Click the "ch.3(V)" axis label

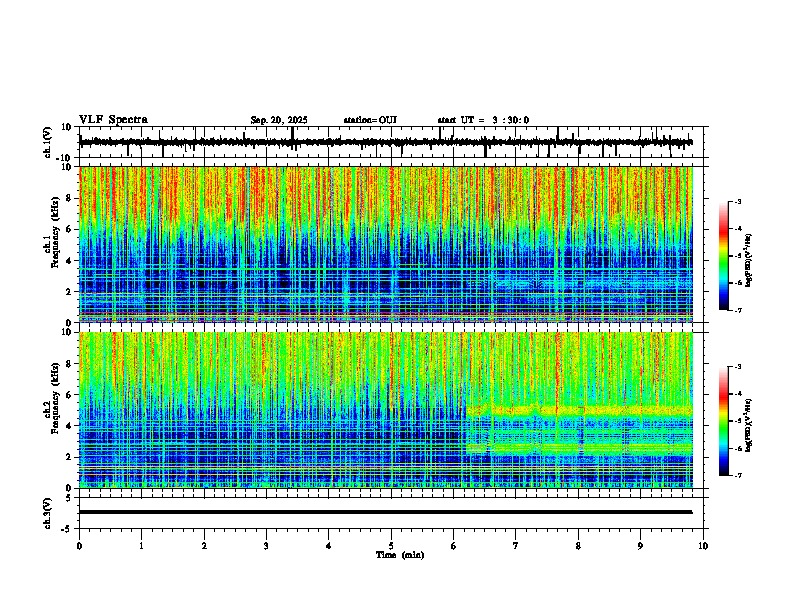[x=48, y=513]
